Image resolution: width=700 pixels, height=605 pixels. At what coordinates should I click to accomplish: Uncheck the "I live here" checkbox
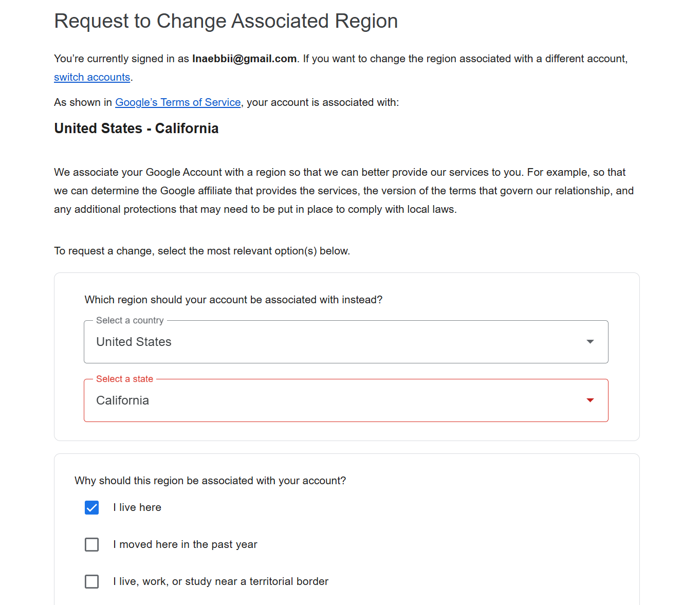[92, 508]
